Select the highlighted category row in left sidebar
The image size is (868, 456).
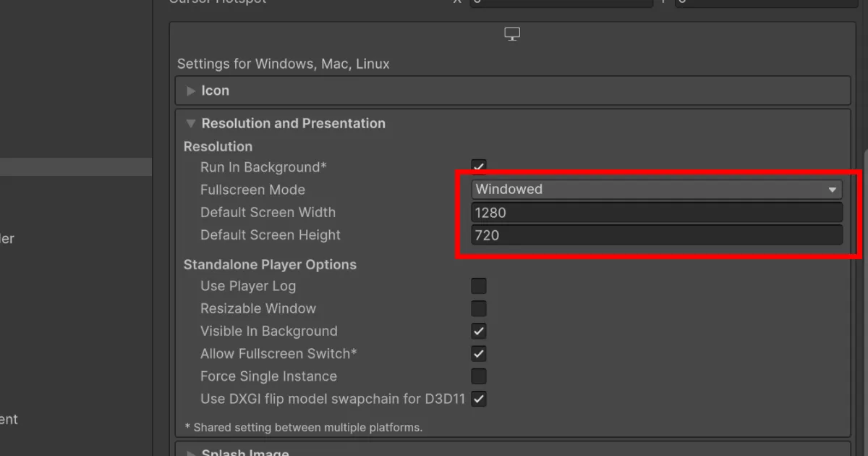tap(75, 167)
